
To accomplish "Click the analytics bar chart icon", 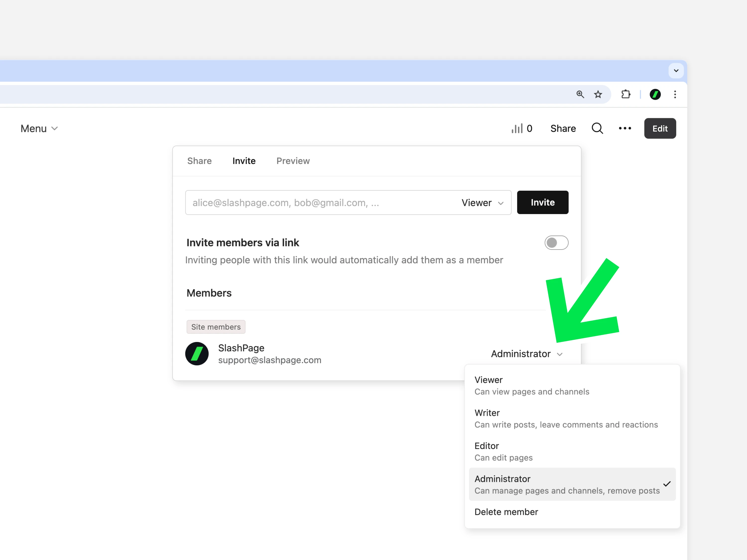I will pos(517,128).
